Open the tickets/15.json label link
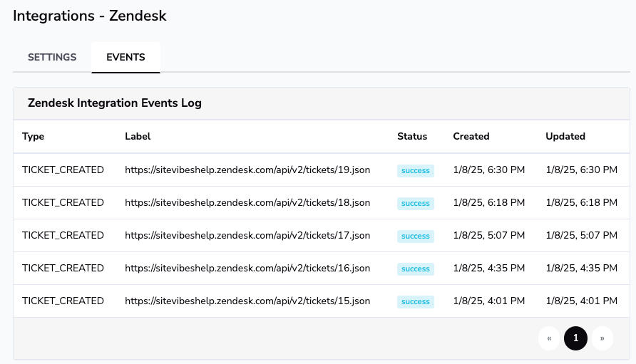This screenshot has height=364, width=636. click(x=247, y=301)
